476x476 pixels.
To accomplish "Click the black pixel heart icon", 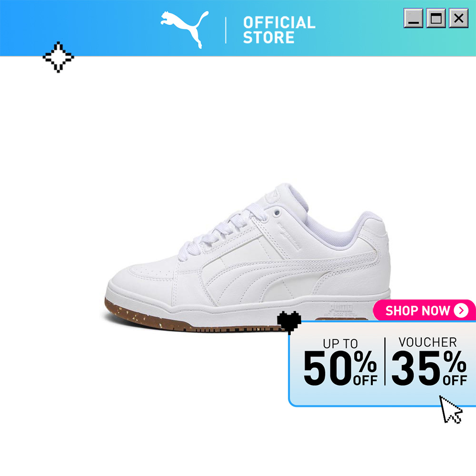I will (289, 322).
